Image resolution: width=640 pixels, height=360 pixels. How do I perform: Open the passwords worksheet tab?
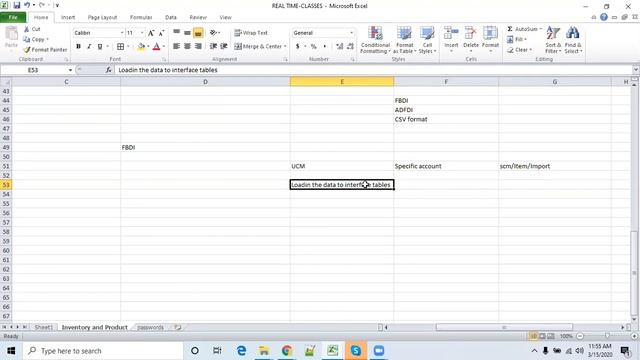tap(150, 327)
